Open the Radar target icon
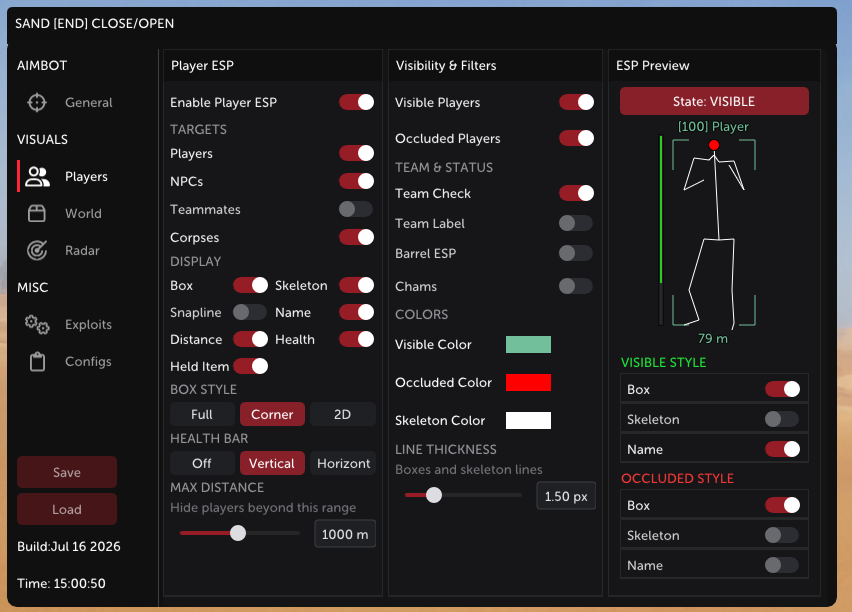Viewport: 852px width, 612px height. [37, 250]
